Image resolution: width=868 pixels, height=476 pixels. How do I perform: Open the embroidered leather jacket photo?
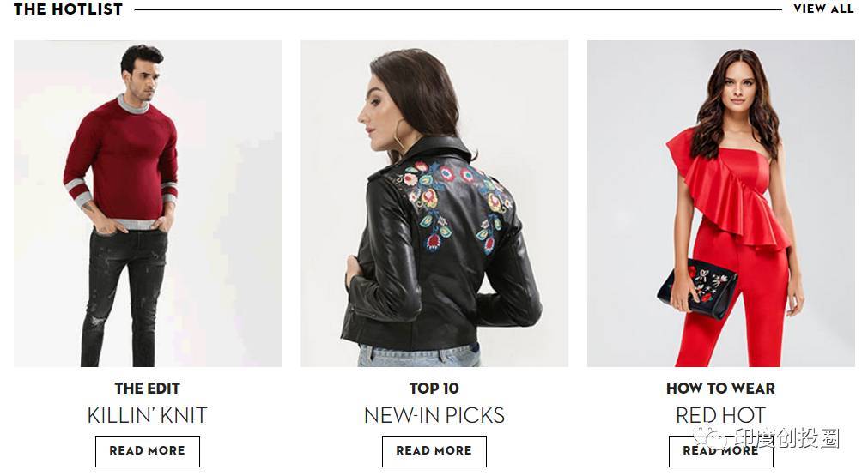pos(434,203)
